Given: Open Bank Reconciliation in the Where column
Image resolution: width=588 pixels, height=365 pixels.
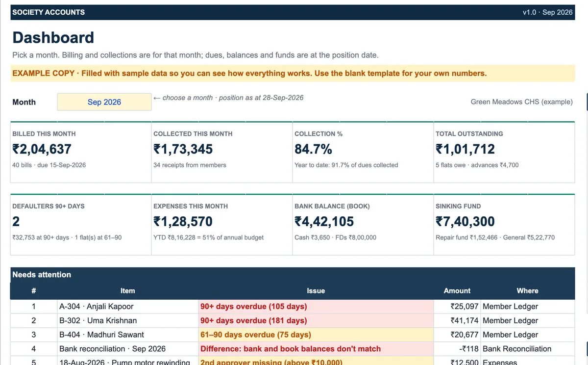Looking at the screenshot, I should 517,349.
